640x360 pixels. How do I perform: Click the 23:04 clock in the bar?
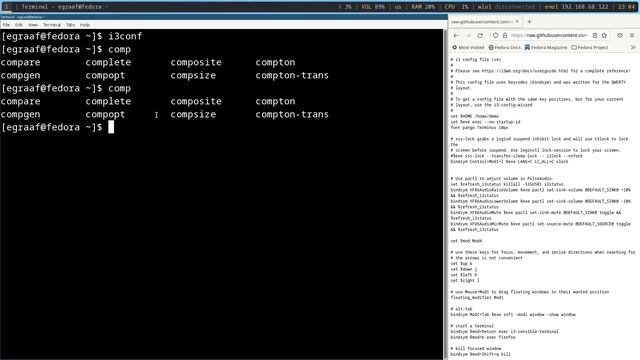click(x=626, y=7)
